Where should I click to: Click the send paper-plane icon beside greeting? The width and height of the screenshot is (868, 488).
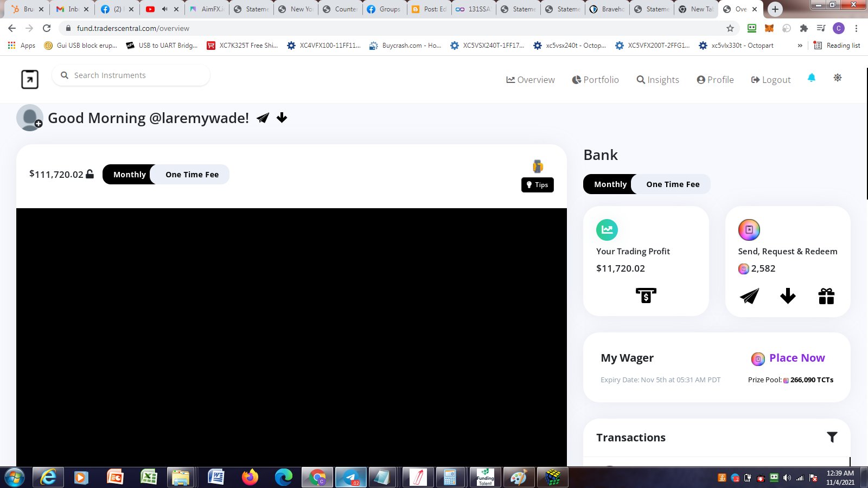pyautogui.click(x=263, y=118)
